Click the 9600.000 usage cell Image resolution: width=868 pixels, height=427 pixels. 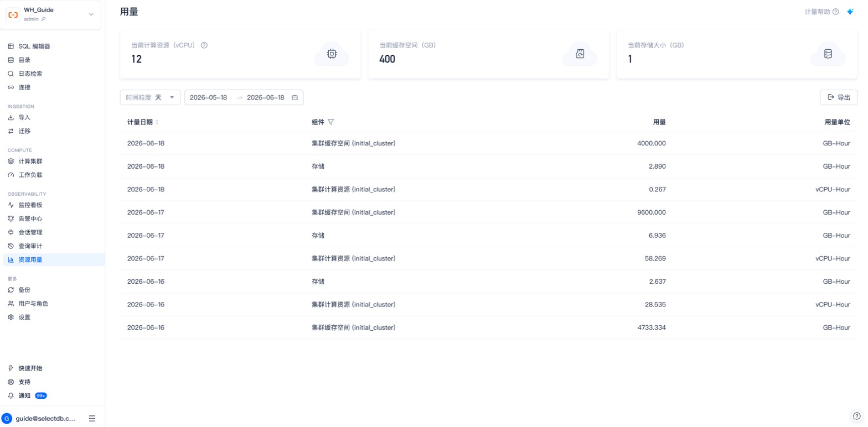[x=652, y=212]
